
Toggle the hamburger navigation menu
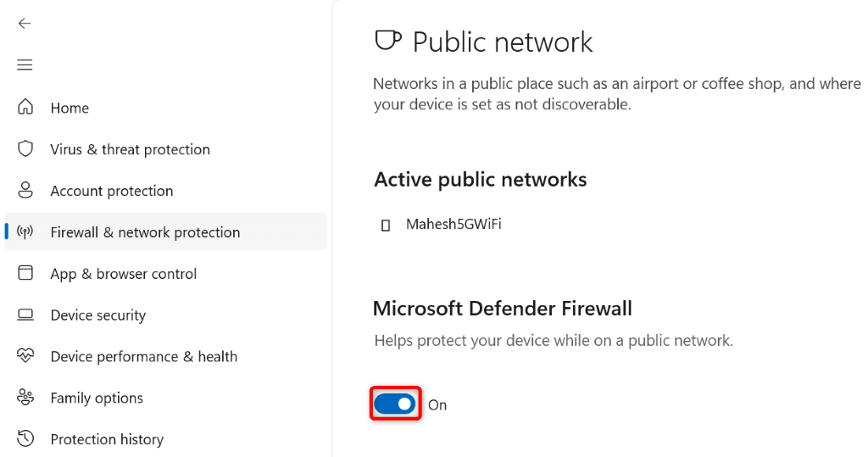(x=25, y=65)
